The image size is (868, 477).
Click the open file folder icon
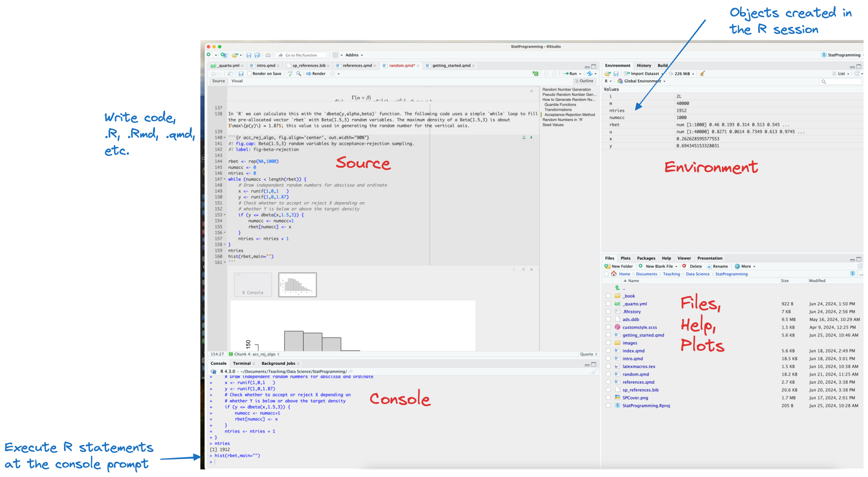(x=235, y=55)
